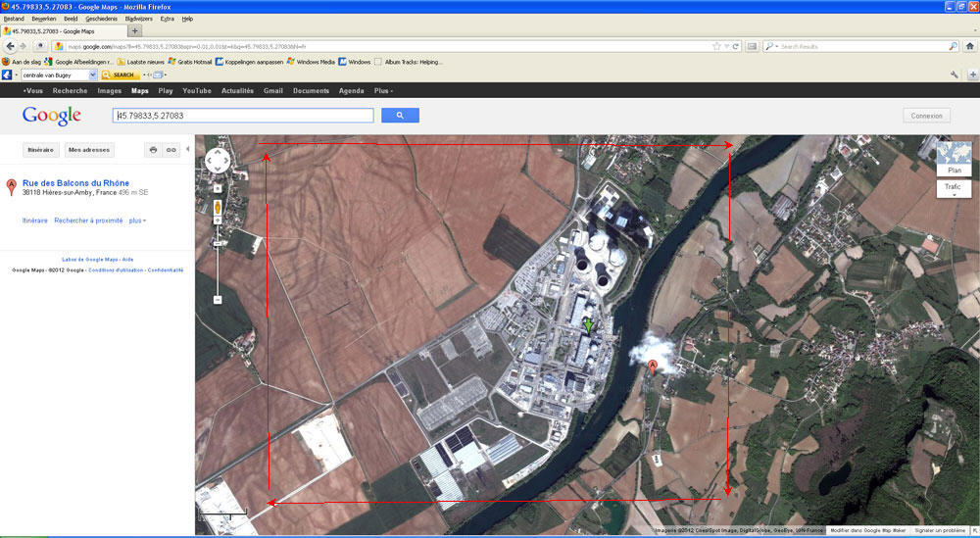
Task: Click the Street View pegman icon
Action: [x=218, y=208]
